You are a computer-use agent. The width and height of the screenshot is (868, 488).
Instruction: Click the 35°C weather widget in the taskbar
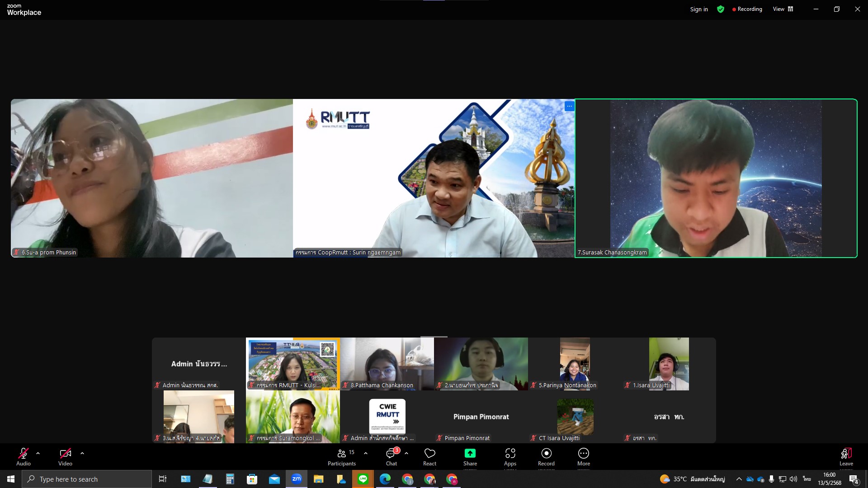[x=693, y=479]
